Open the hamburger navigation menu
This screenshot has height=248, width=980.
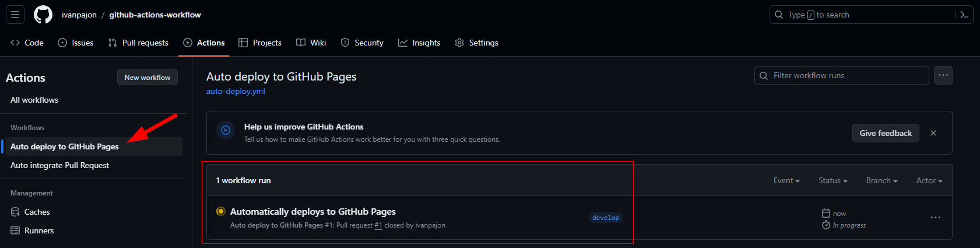(x=15, y=15)
